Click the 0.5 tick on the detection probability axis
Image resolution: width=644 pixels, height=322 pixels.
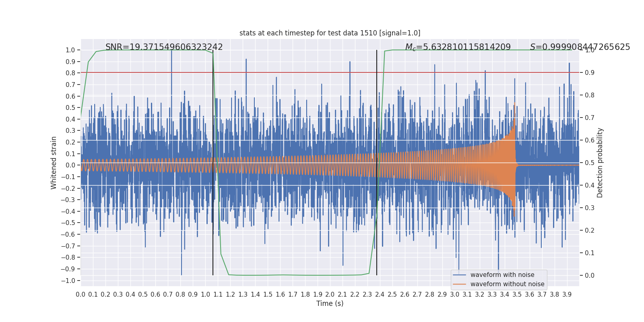point(590,163)
